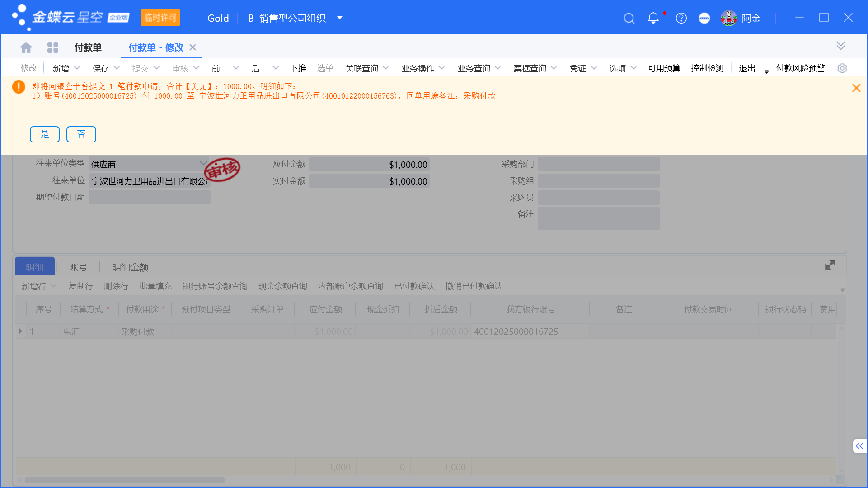
Task: Click 付款风险预警 toolbar item
Action: click(801, 68)
